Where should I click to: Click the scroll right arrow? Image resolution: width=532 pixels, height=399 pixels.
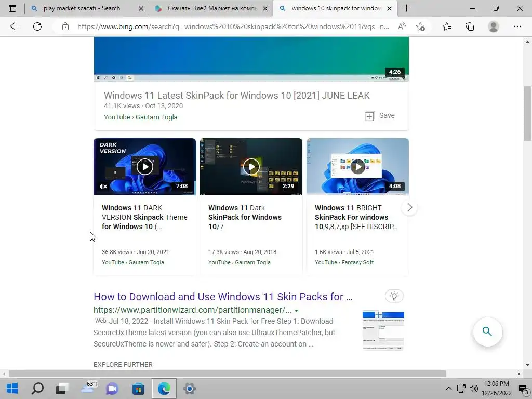pos(518,374)
